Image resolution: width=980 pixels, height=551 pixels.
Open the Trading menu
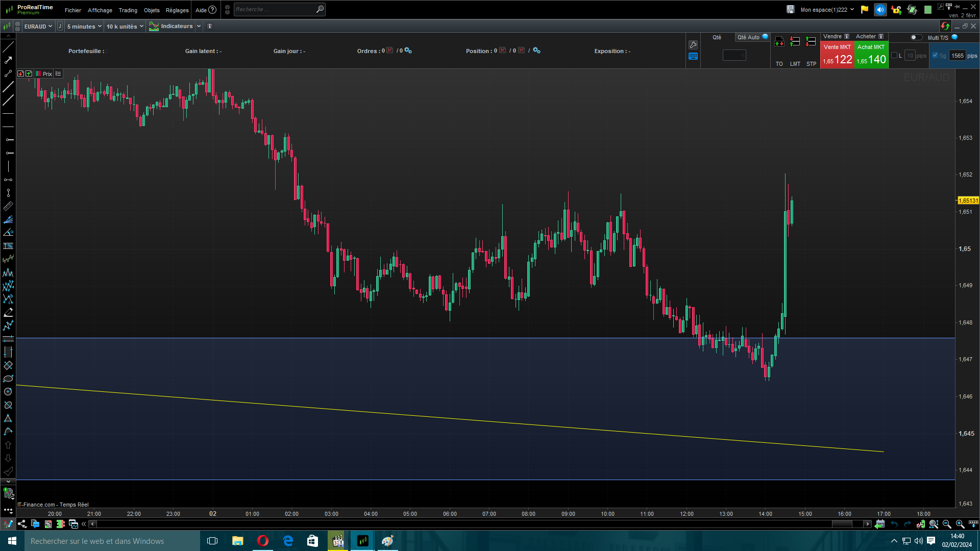(128, 10)
